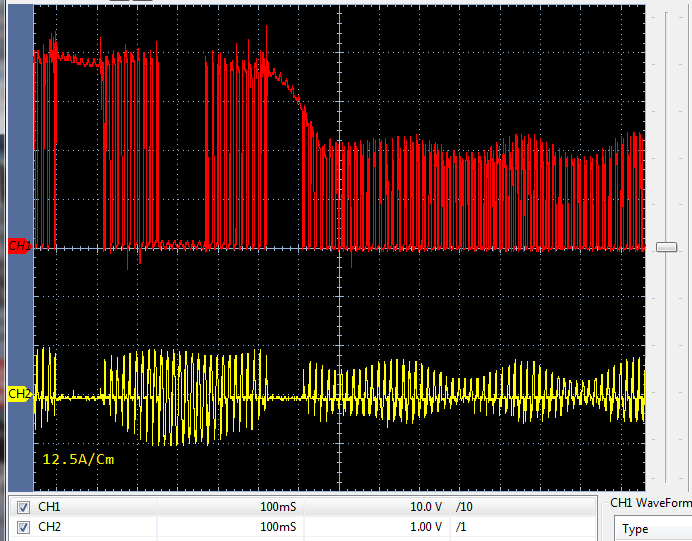This screenshot has width=692, height=541.
Task: Click the vertical position slider handle
Action: [666, 247]
